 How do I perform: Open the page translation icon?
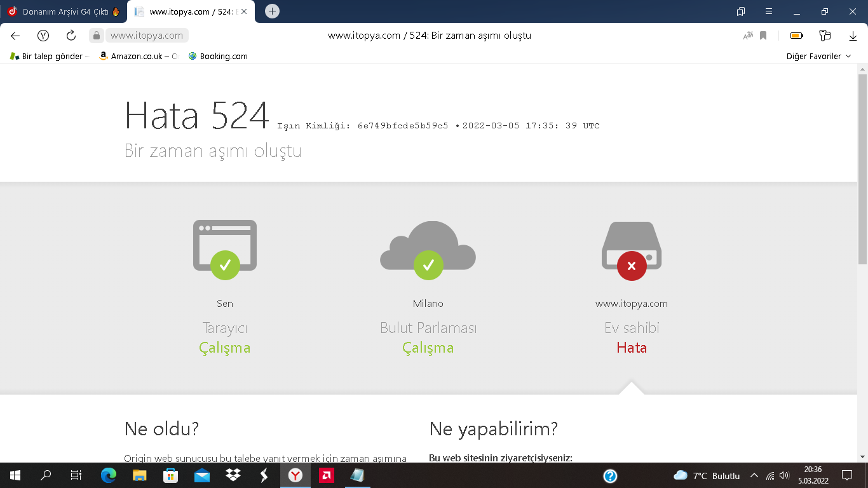pyautogui.click(x=748, y=36)
